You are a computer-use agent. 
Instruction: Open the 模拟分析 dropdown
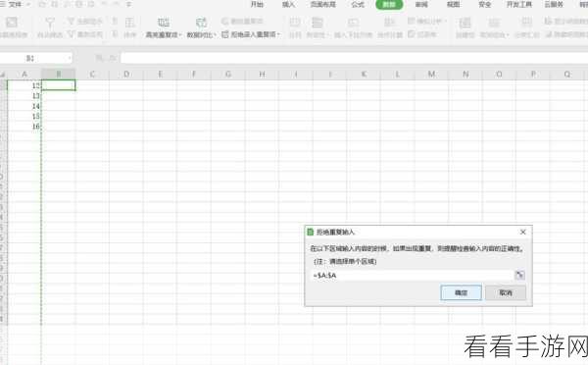pos(445,21)
